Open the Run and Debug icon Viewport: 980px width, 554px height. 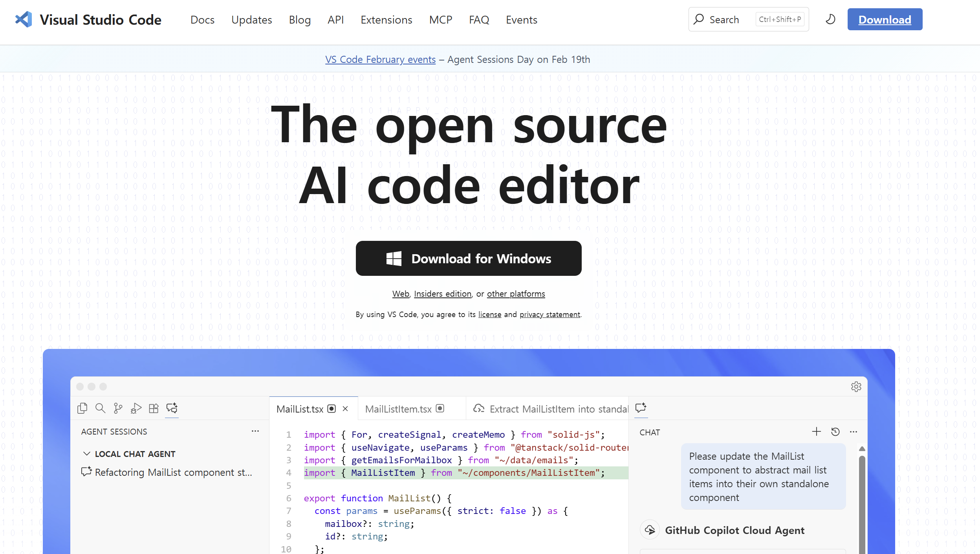pyautogui.click(x=136, y=408)
